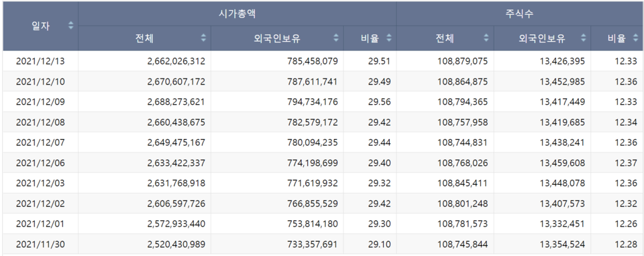Image resolution: width=644 pixels, height=256 pixels.
Task: Click the 시가총액 group header
Action: [237, 13]
